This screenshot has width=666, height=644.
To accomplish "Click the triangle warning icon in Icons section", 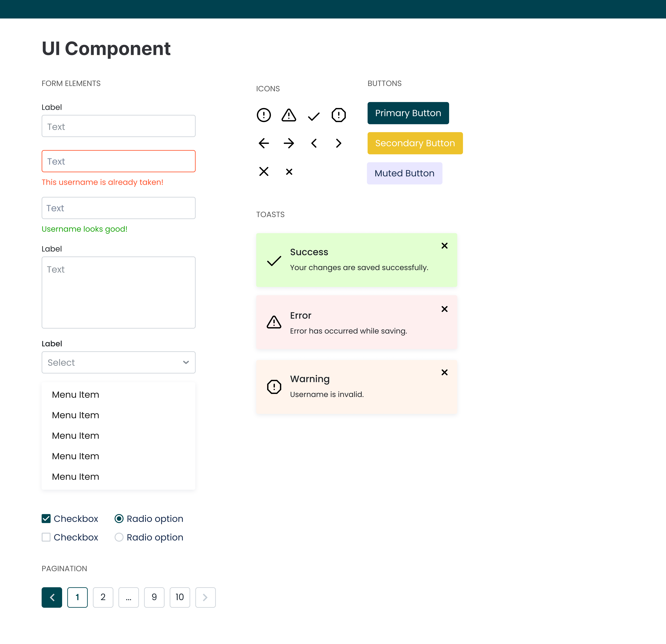I will pos(289,115).
